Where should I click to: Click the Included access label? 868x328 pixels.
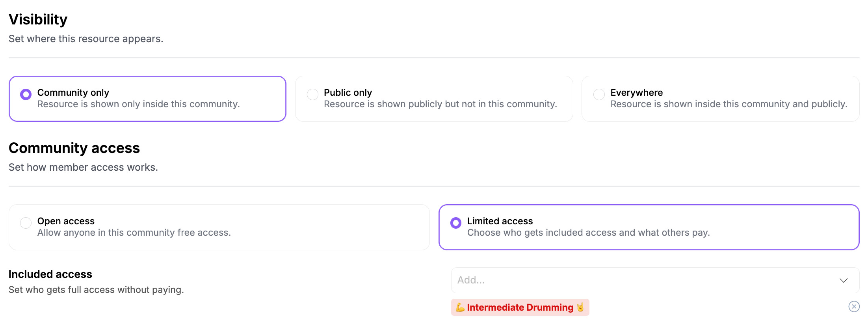(x=50, y=274)
